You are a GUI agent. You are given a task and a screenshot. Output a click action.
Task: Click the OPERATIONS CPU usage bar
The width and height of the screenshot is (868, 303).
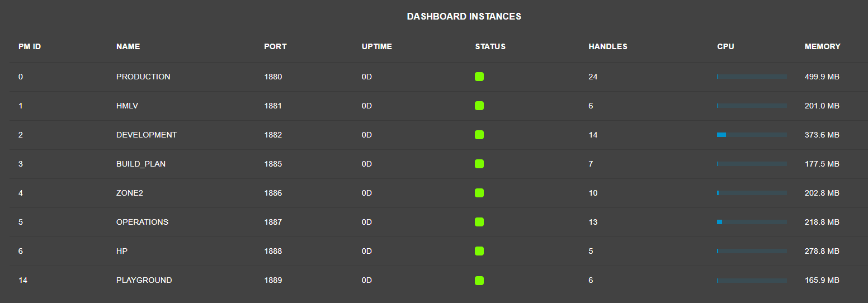tap(752, 222)
